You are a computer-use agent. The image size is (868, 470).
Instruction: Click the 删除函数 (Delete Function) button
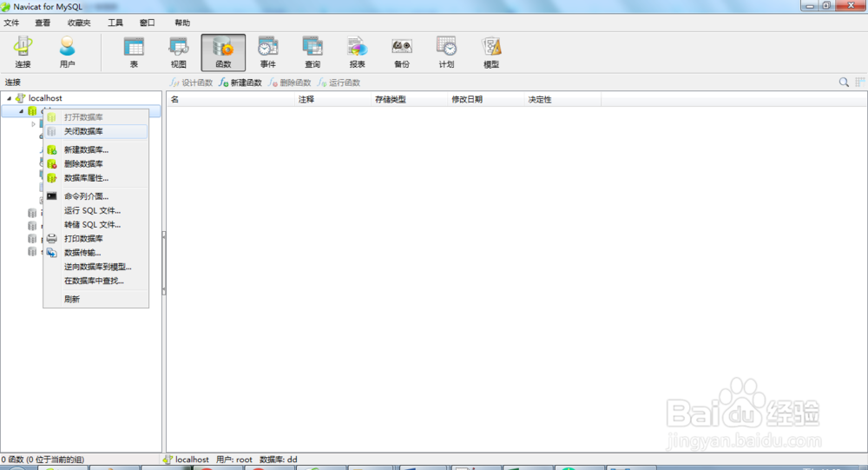[290, 83]
